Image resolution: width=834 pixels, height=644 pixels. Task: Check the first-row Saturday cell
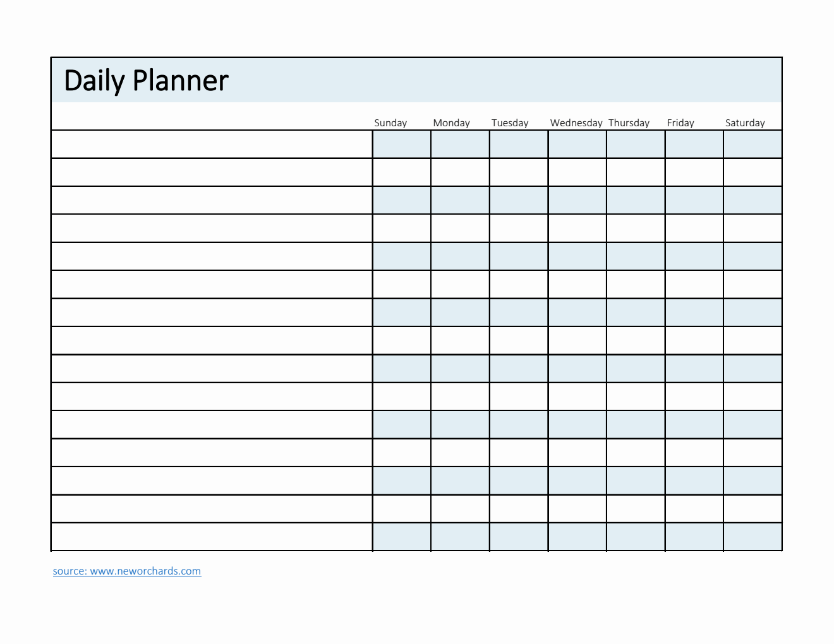pyautogui.click(x=752, y=144)
